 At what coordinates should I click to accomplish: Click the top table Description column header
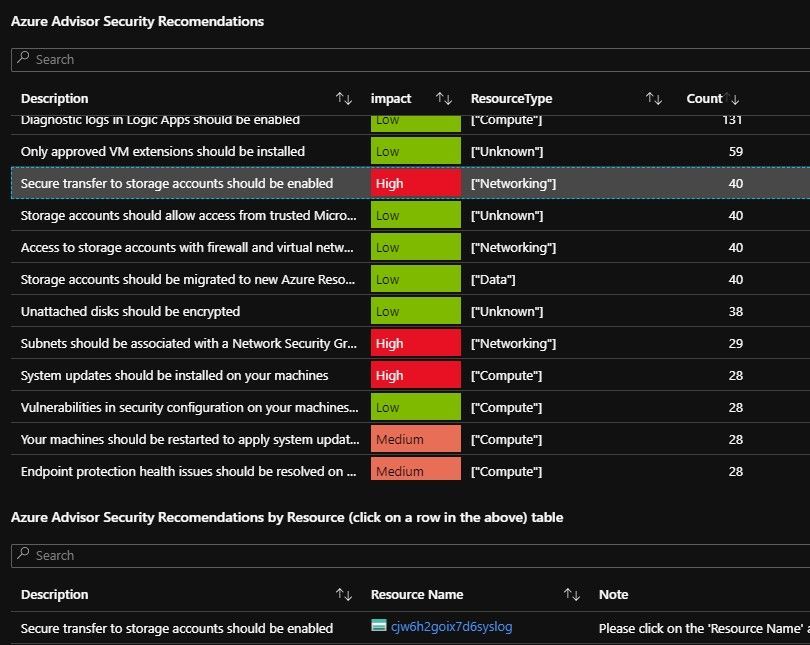coord(55,99)
